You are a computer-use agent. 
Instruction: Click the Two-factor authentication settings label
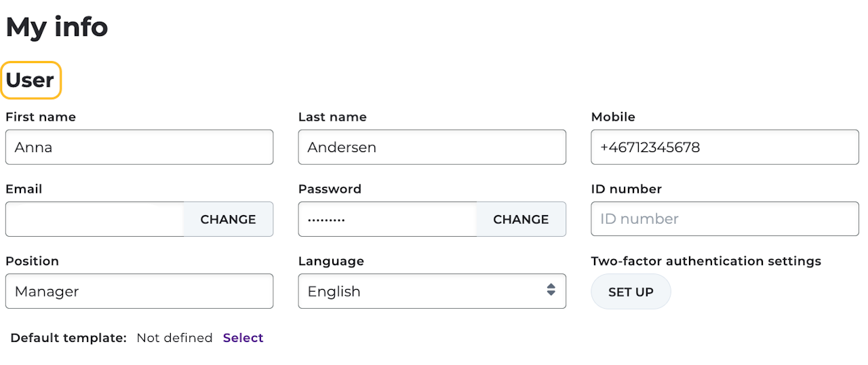point(706,261)
